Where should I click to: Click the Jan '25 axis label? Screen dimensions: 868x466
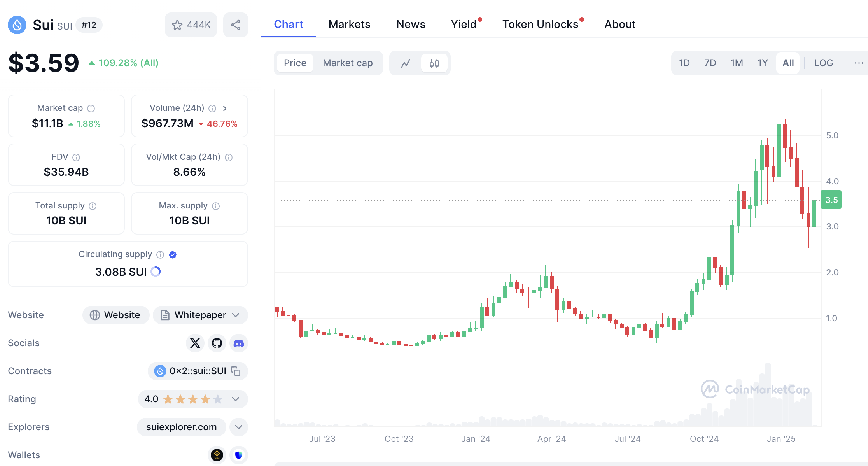point(781,439)
